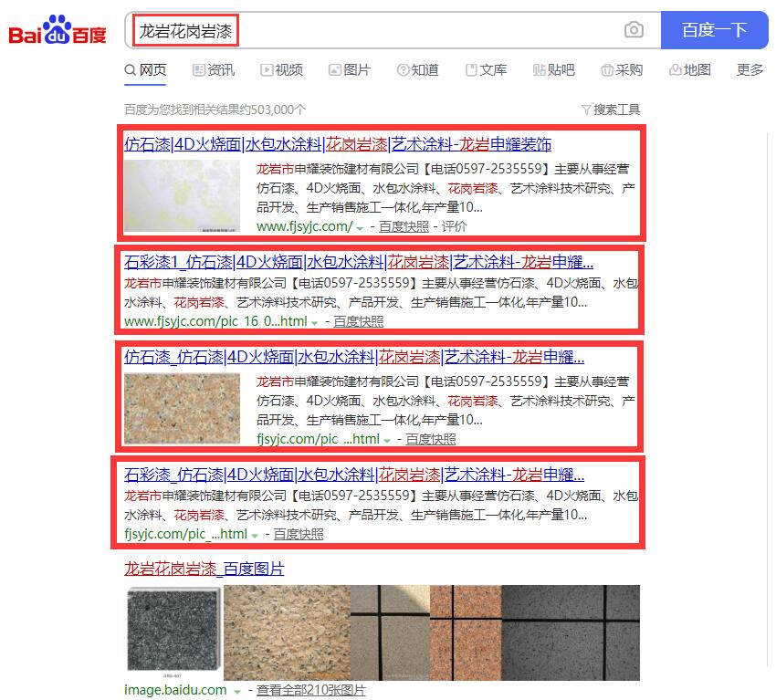Expand arrow beside www.fjsyjc.com/pic 16 URL
The image size is (776, 700).
[314, 323]
